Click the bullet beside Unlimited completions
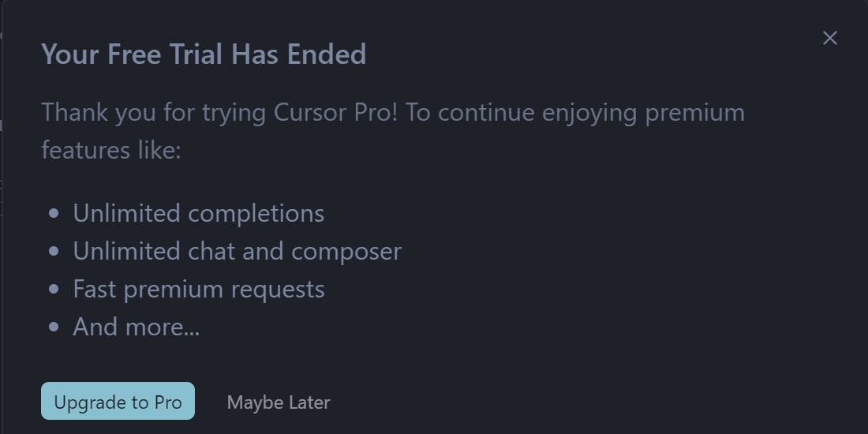 [54, 214]
